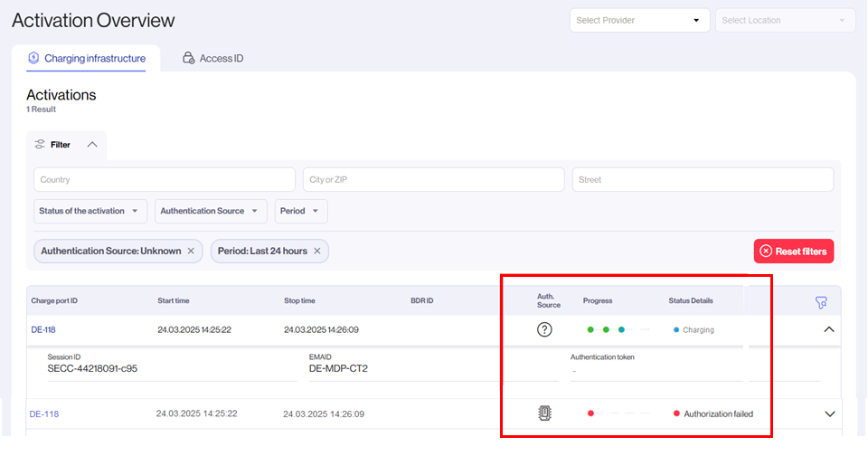The width and height of the screenshot is (868, 456).
Task: Focus the Street input field
Action: tap(703, 179)
